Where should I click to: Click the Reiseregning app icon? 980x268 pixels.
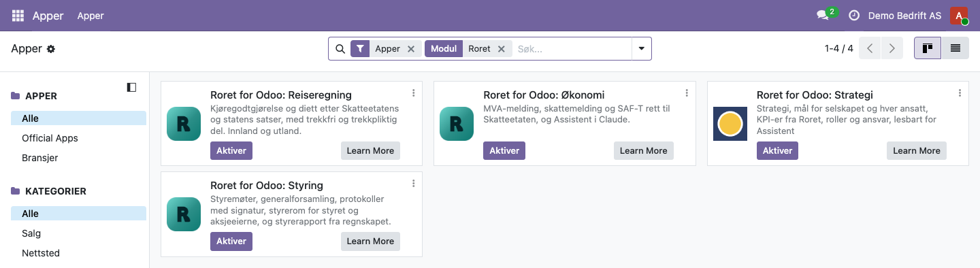pos(184,124)
